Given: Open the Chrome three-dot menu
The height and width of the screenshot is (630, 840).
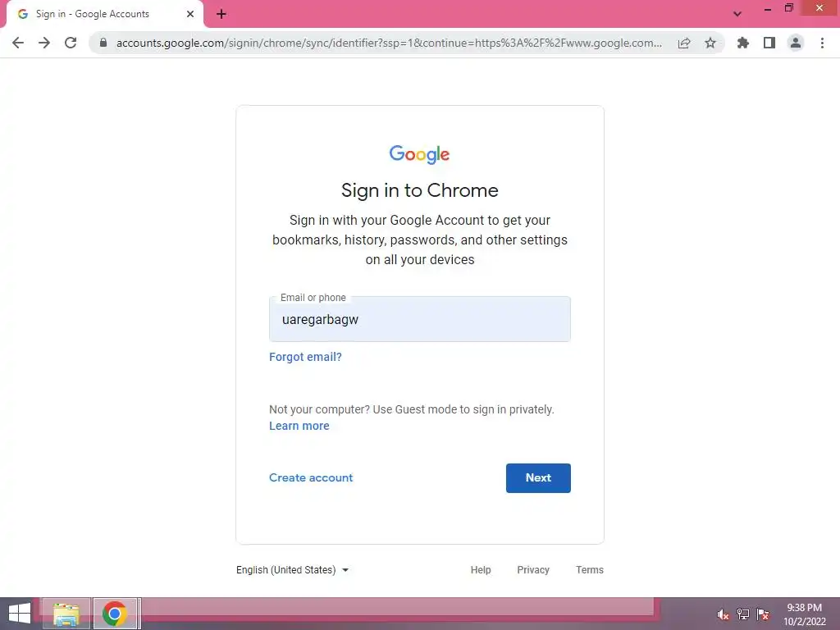Looking at the screenshot, I should [822, 43].
